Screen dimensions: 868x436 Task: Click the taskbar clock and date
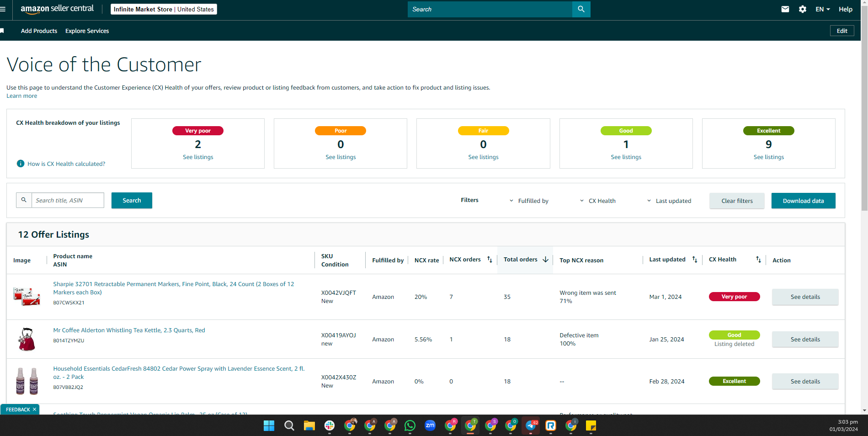coord(843,425)
